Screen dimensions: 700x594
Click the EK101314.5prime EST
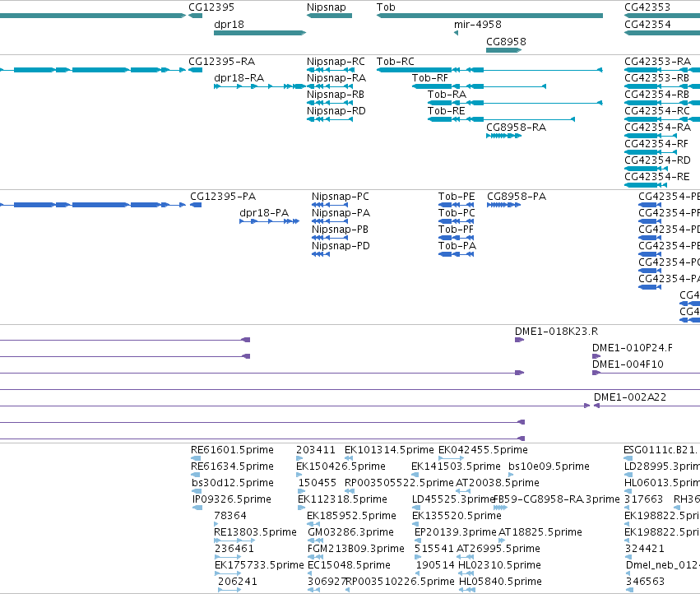point(349,458)
